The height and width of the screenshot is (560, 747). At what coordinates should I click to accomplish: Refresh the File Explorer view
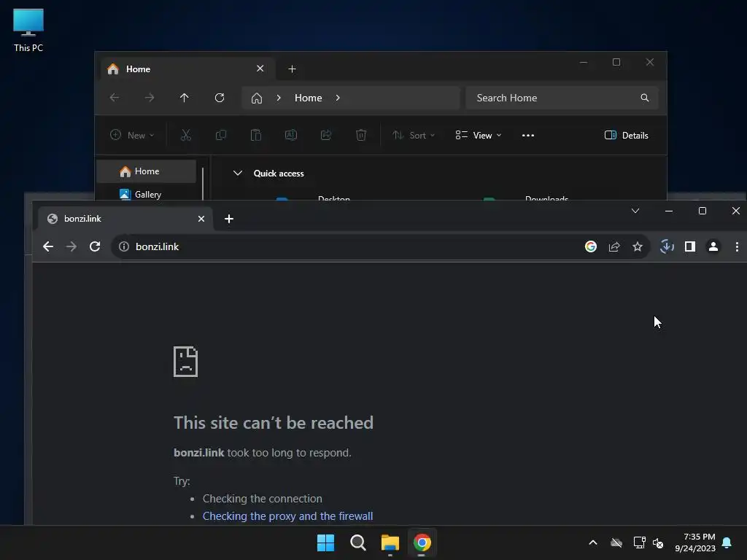tap(220, 98)
